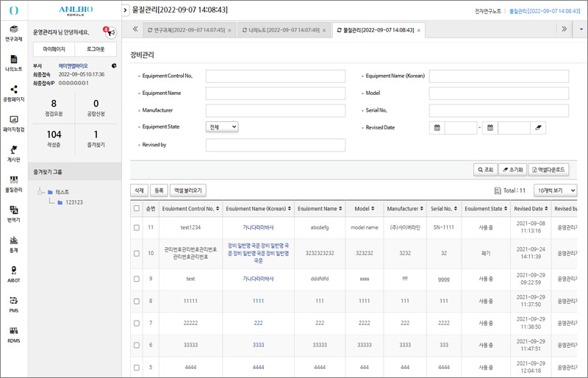Open 연구과제 in the left sidebar
Image resolution: width=588 pixels, height=378 pixels.
pyautogui.click(x=12, y=32)
